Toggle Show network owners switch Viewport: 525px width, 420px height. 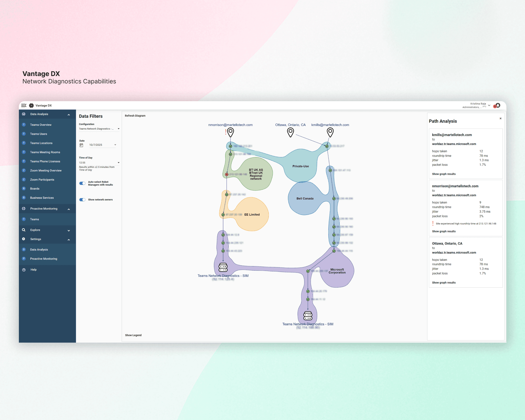82,200
